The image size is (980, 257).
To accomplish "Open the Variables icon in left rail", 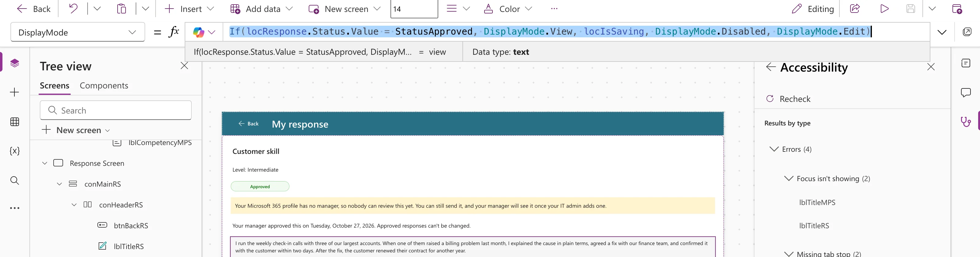I will coord(14,151).
